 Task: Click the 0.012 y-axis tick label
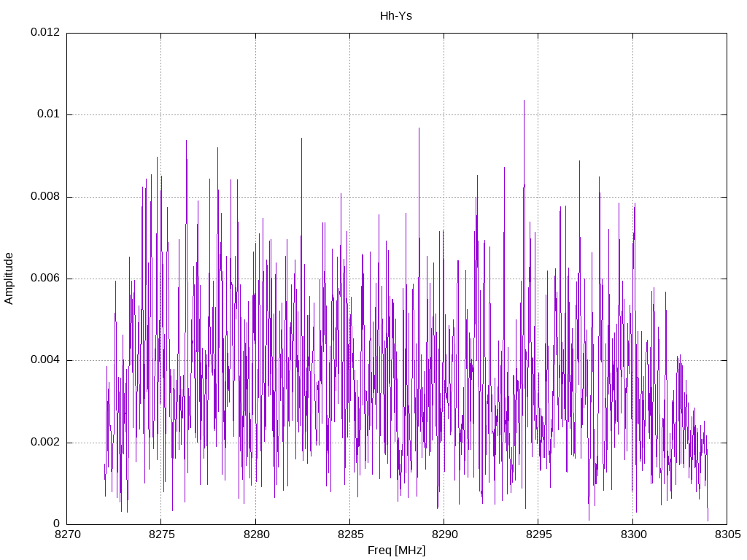click(x=45, y=32)
